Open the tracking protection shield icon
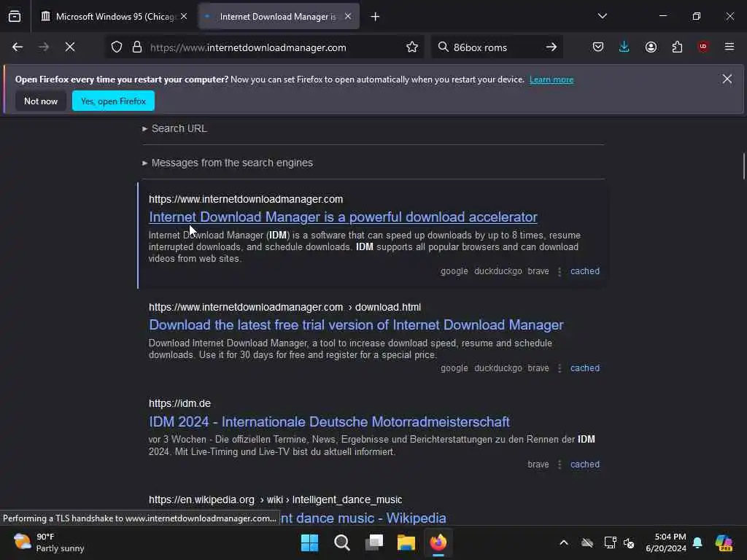 click(117, 47)
